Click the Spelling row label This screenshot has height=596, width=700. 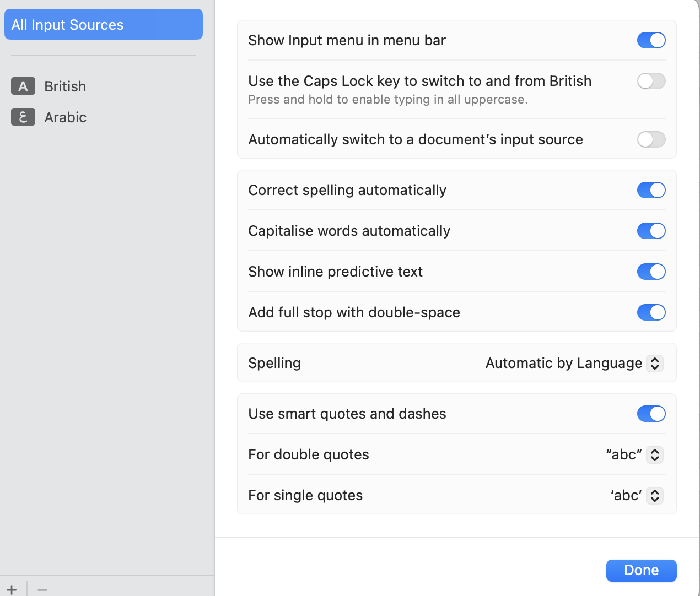[x=274, y=363]
